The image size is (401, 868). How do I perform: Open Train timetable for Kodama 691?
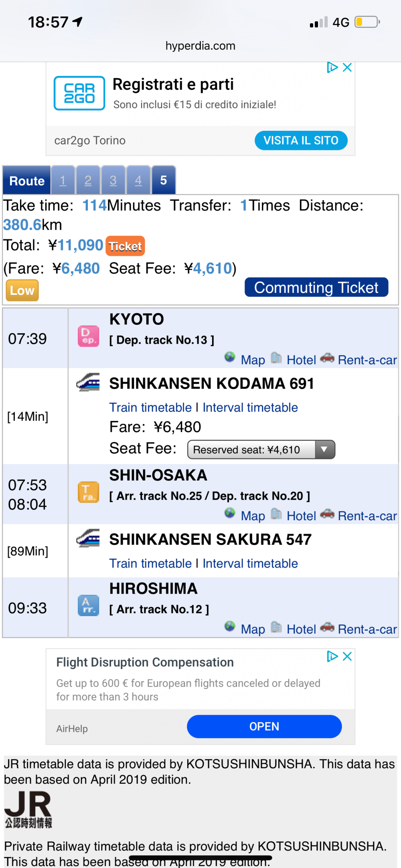(150, 408)
